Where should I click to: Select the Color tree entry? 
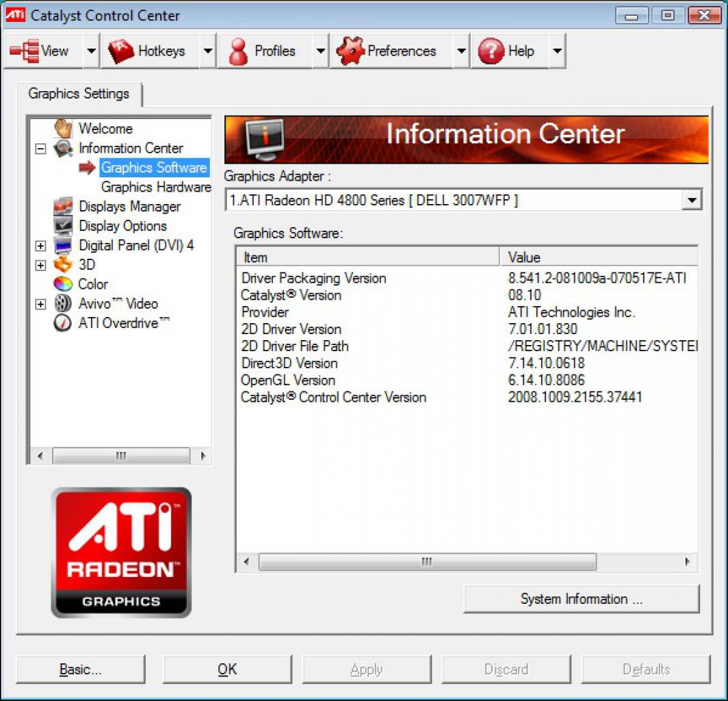tap(93, 284)
